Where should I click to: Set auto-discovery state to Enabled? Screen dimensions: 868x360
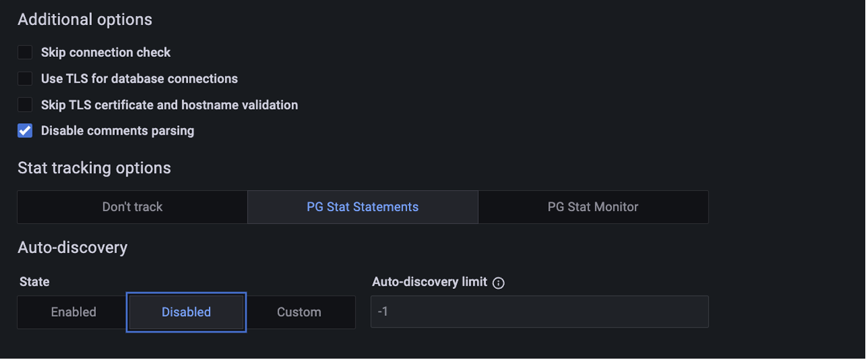[74, 313]
